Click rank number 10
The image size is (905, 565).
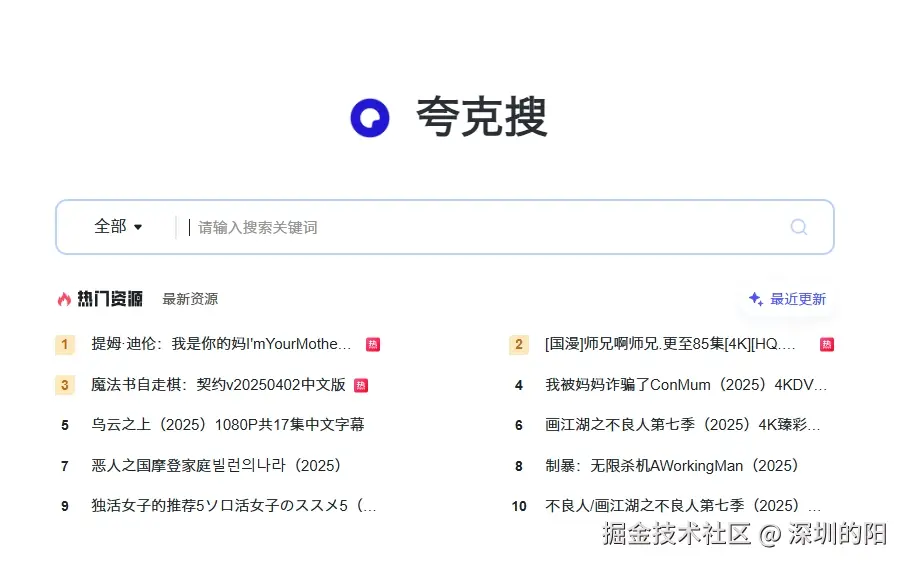[519, 506]
